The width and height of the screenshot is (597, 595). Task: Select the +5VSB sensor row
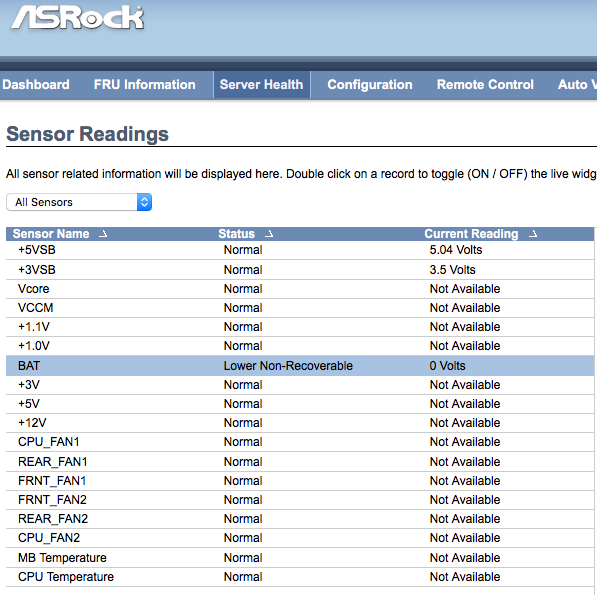point(300,250)
